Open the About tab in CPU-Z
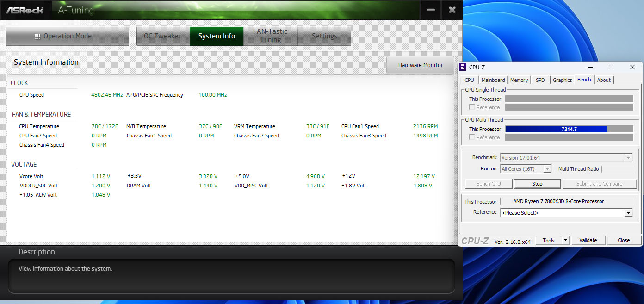 tap(604, 80)
